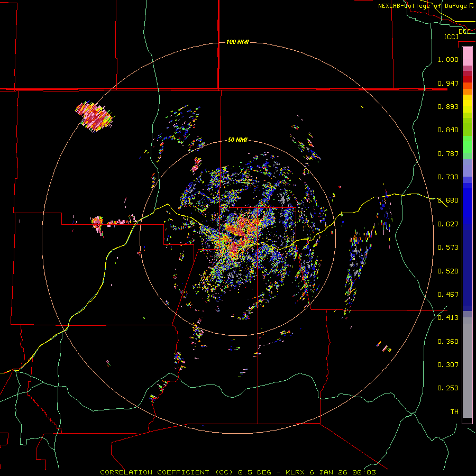Click the 100 NMI range ring label

click(x=237, y=42)
